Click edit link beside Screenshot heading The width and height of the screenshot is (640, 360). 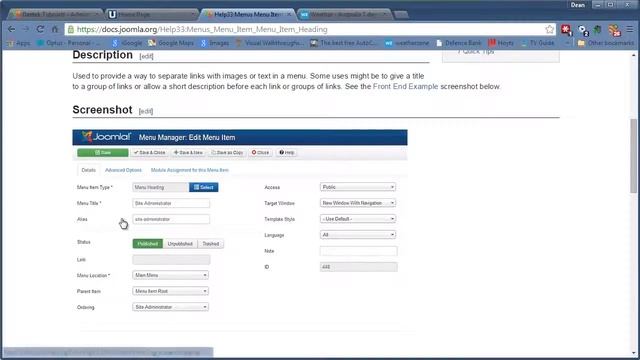pyautogui.click(x=146, y=111)
